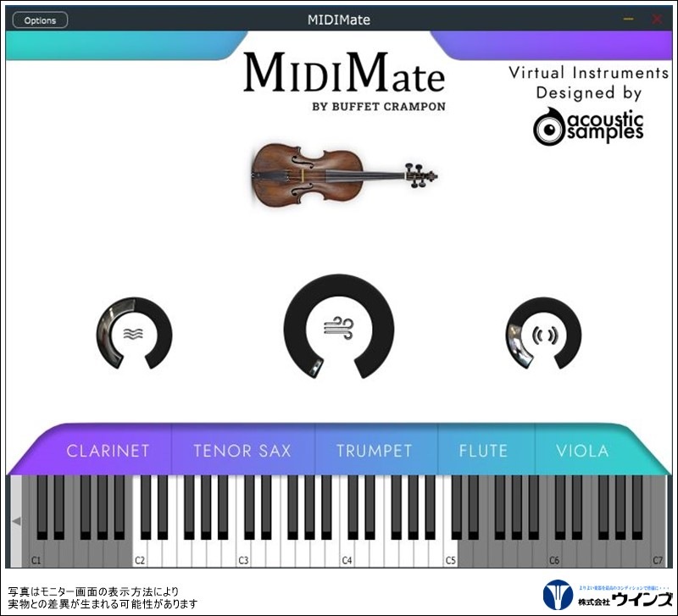Click the large wind-icon knob
Viewport: 678px width, 616px height.
(339, 326)
